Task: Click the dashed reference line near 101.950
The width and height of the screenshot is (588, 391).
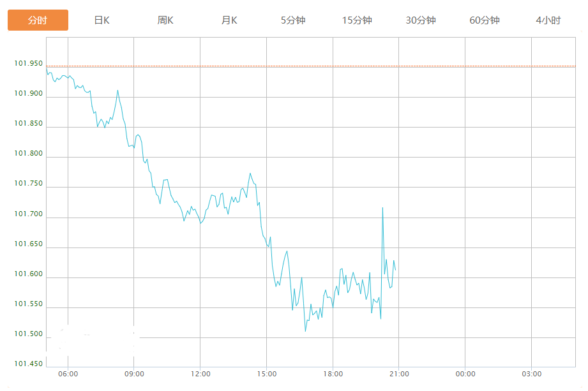Action: tap(319, 66)
